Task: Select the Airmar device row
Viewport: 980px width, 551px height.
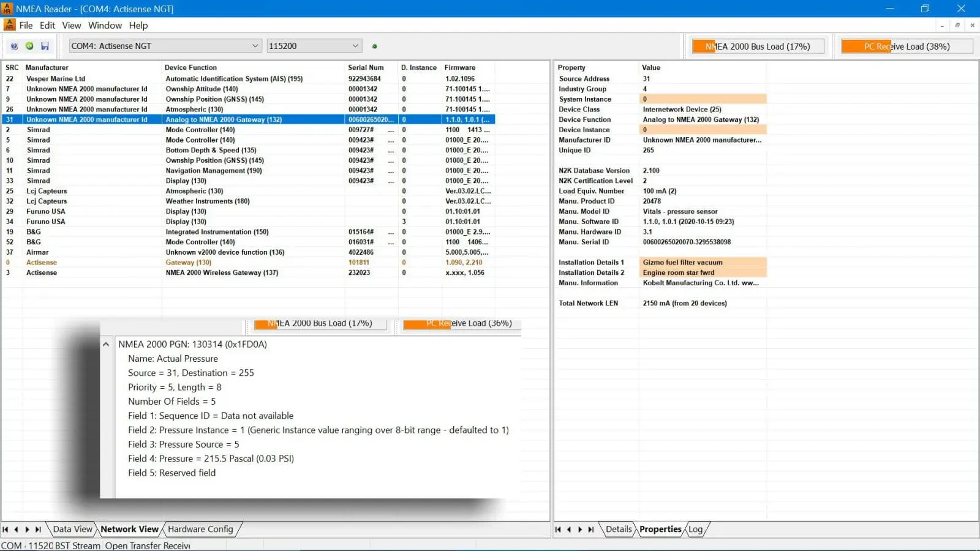Action: [x=249, y=252]
